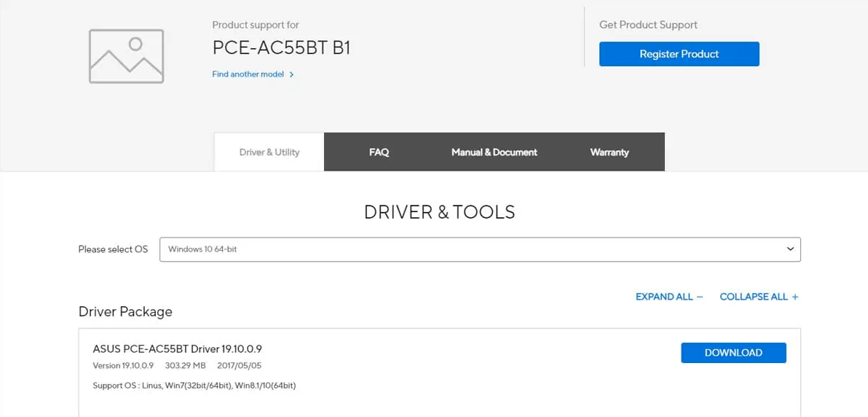This screenshot has width=868, height=417.
Task: Click the PCE-AC55BT B1 product name
Action: (x=281, y=48)
